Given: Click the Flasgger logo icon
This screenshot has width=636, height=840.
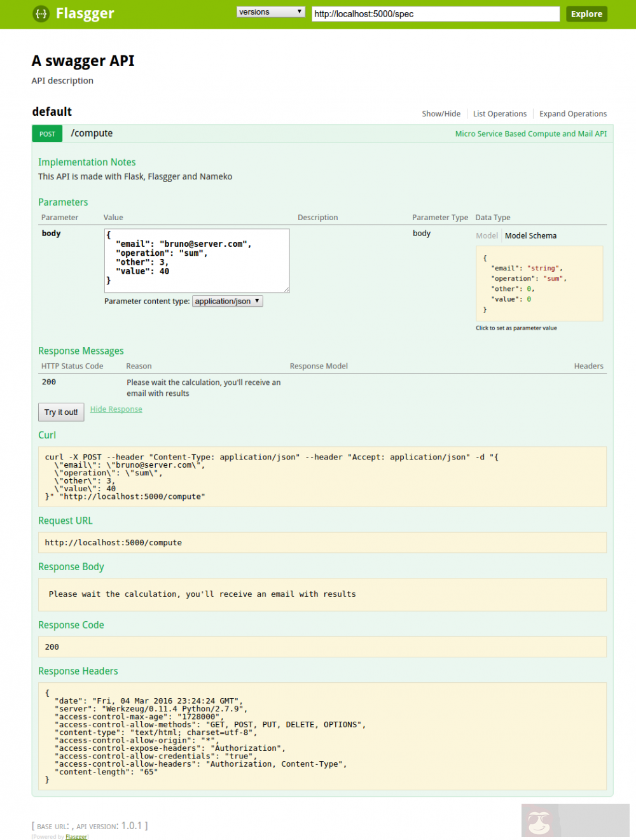Looking at the screenshot, I should [41, 13].
